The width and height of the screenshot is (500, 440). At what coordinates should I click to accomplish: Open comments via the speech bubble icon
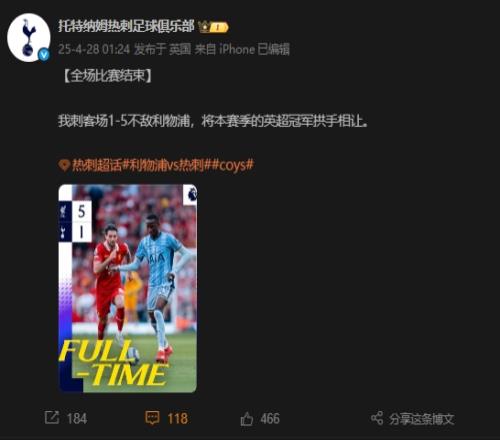152,418
